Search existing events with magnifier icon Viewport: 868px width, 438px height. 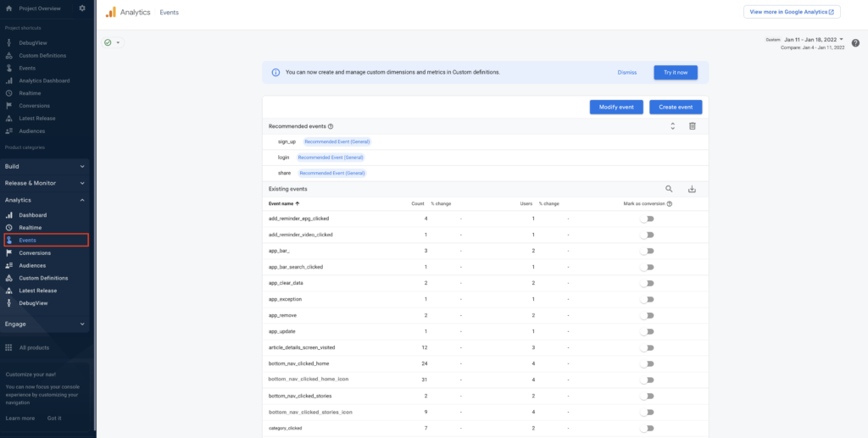(x=669, y=189)
